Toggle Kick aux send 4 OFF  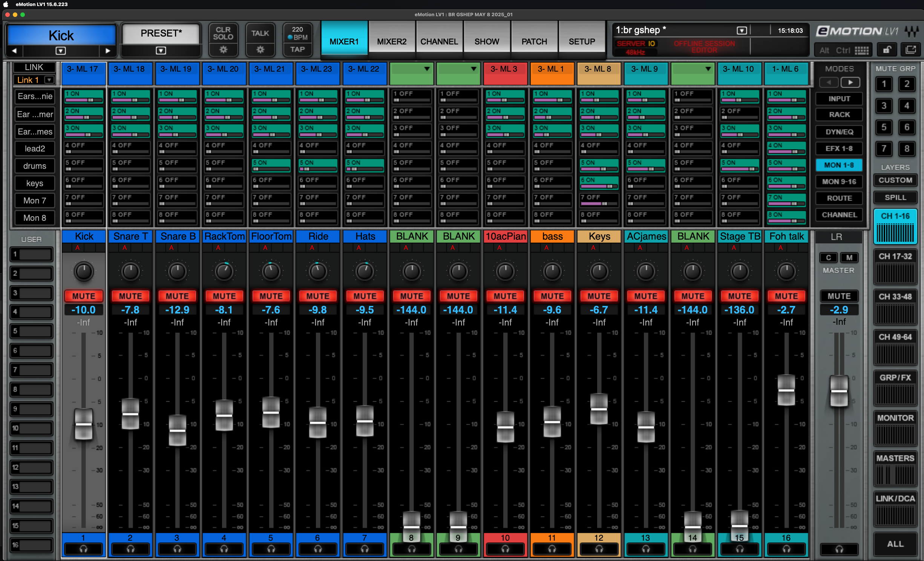(84, 148)
